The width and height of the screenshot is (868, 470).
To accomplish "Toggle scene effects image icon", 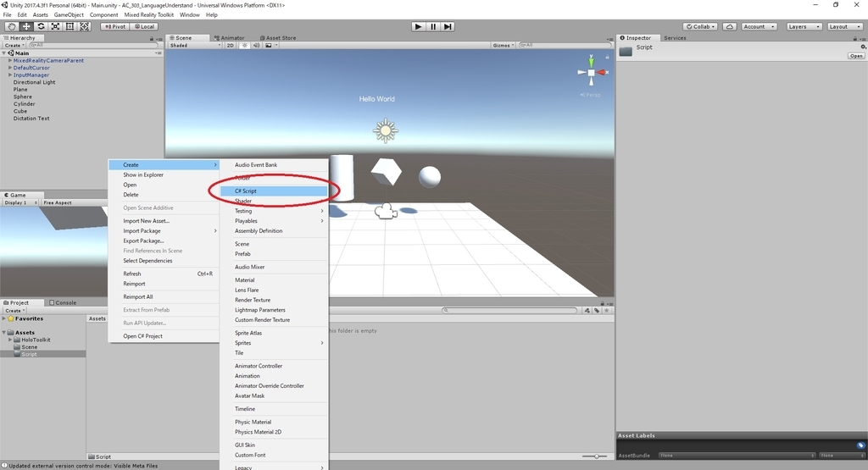I will [270, 46].
